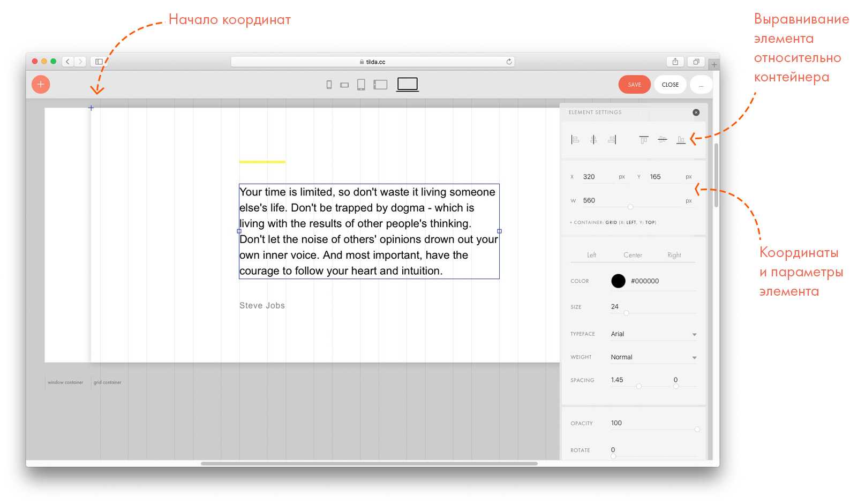Close the Element Settings panel

pyautogui.click(x=696, y=112)
